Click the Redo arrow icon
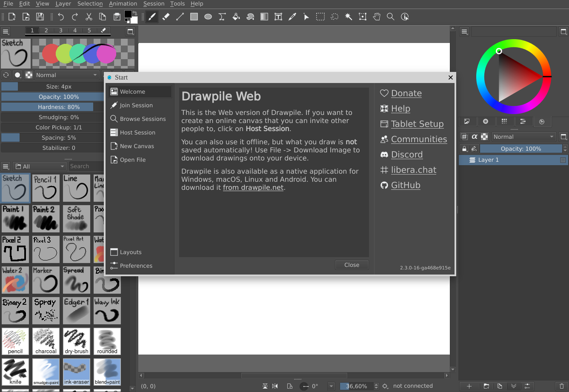The height and width of the screenshot is (392, 569). coord(75,17)
